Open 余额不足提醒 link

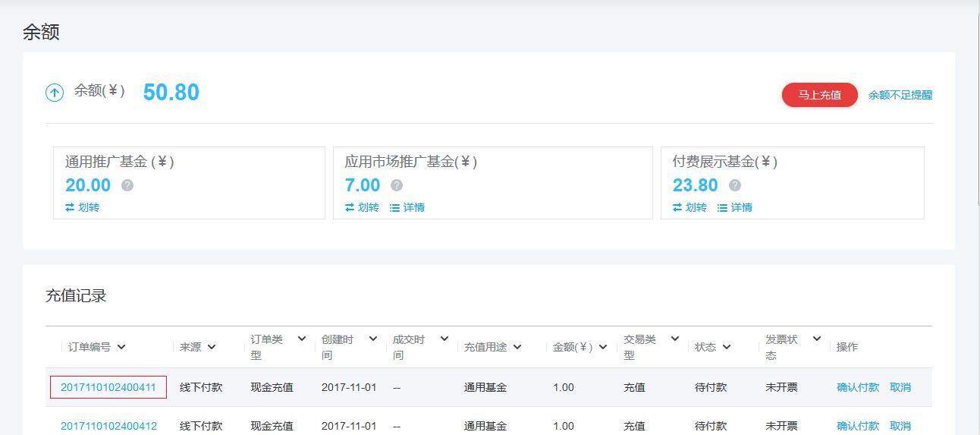(900, 95)
